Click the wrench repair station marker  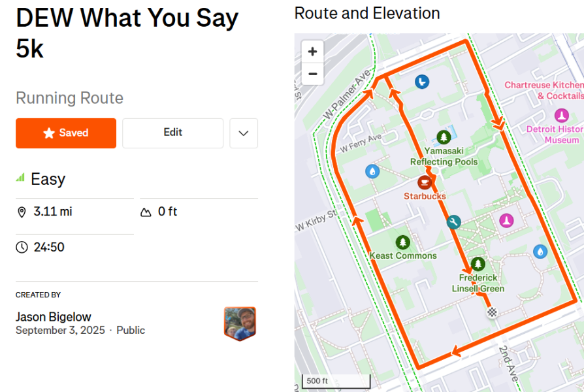click(x=453, y=222)
